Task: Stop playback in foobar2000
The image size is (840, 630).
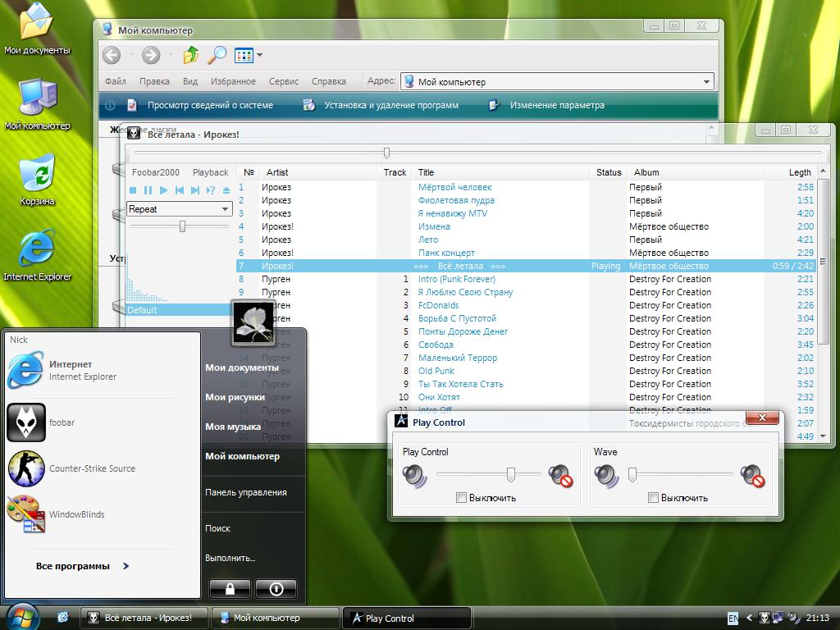Action: 133,190
